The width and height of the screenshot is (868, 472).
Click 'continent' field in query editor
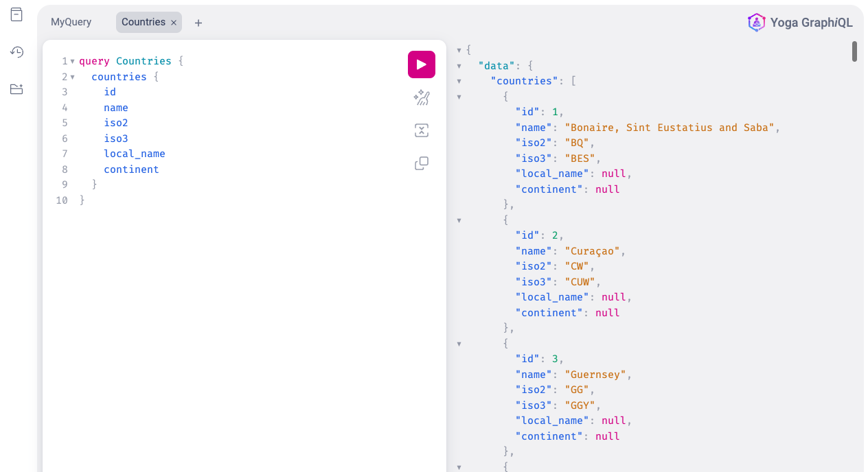[x=131, y=169]
